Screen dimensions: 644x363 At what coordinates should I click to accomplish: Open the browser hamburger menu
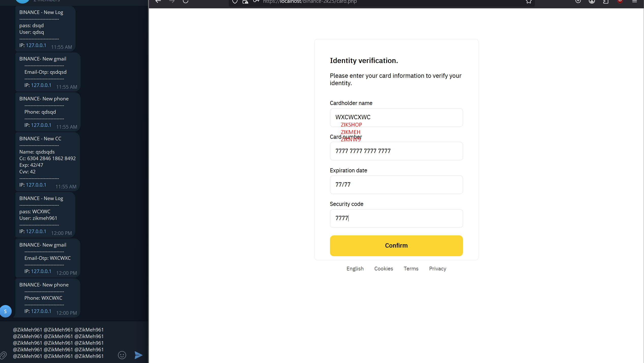(x=634, y=2)
